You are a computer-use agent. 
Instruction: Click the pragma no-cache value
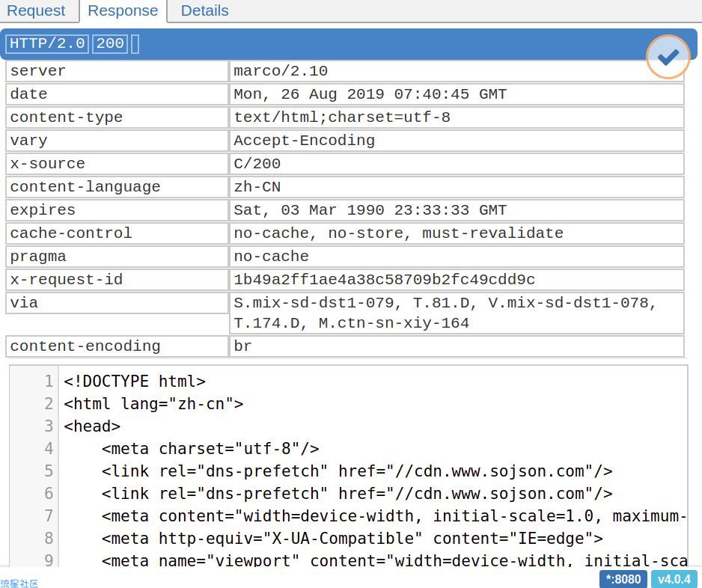[457, 257]
